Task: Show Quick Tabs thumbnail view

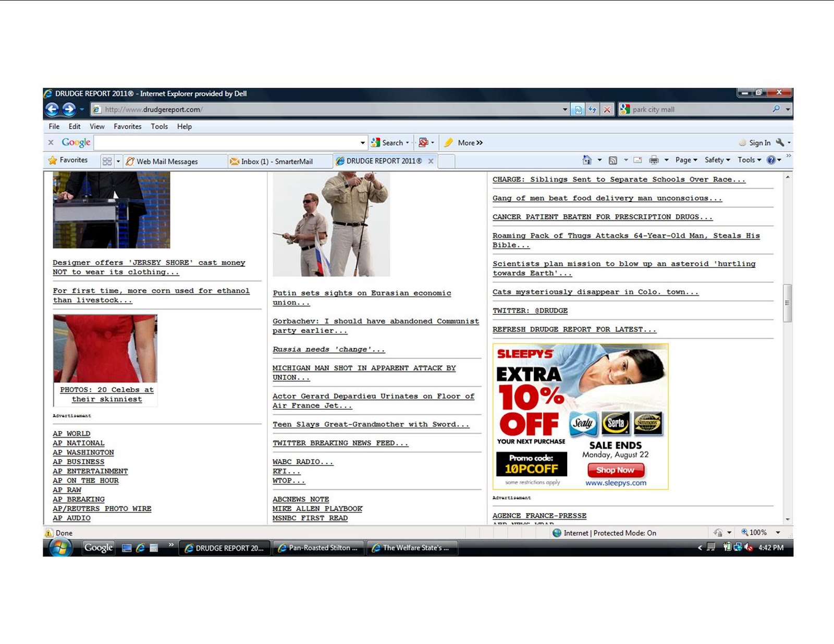Action: click(107, 161)
